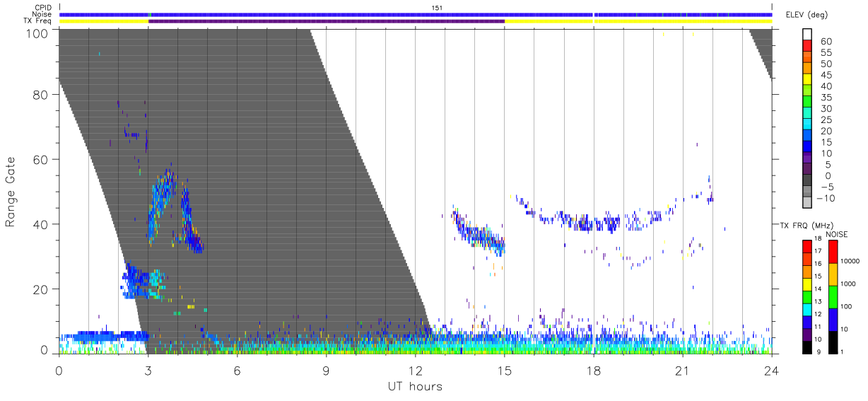The width and height of the screenshot is (868, 401).
Task: Click x-axis tick label "9"
Action: (x=326, y=371)
